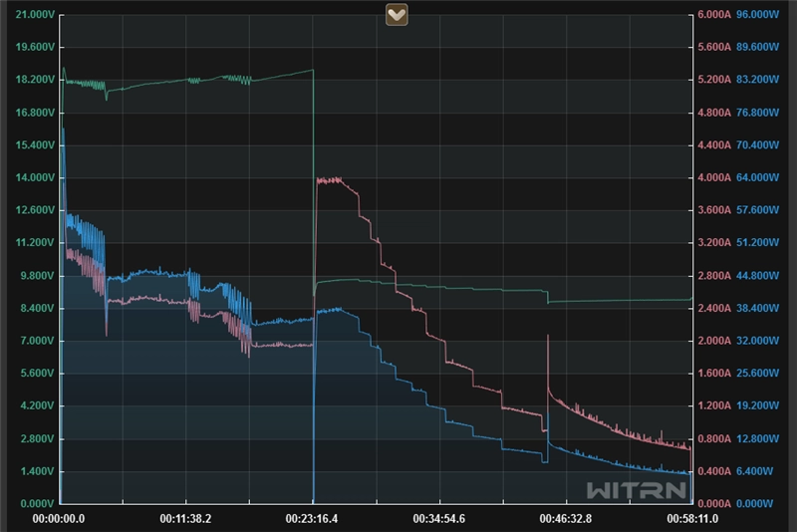Click the 96.000W power axis label
Screen dimensions: 797x532
click(763, 15)
